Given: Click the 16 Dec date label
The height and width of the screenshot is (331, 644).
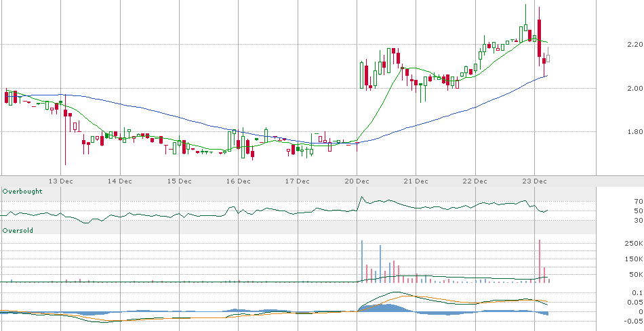Looking at the screenshot, I should (x=238, y=181).
